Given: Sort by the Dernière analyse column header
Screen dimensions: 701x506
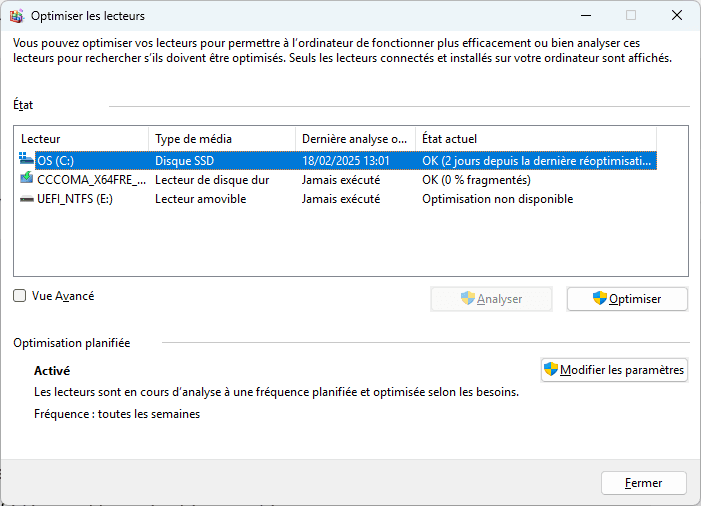Looking at the screenshot, I should click(356, 139).
